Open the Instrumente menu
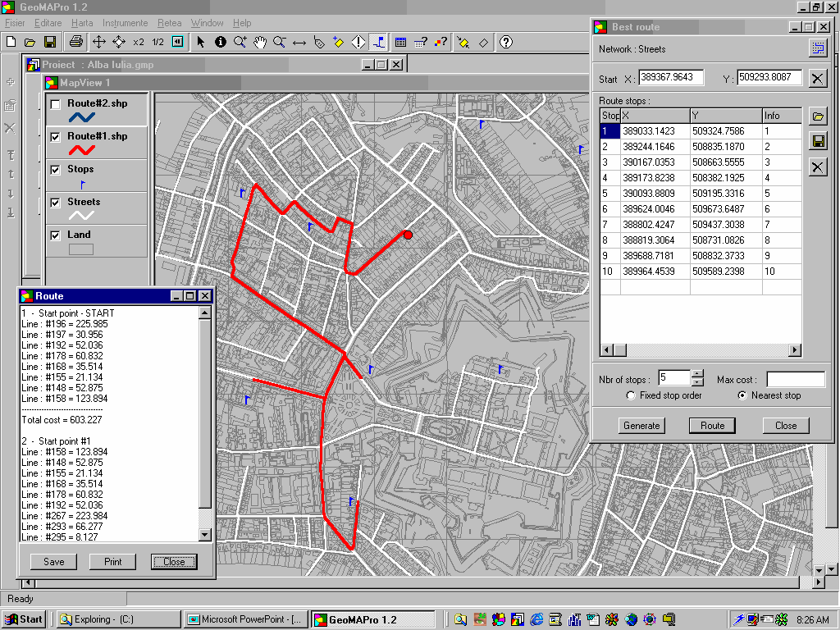Image resolution: width=840 pixels, height=630 pixels. 126,23
